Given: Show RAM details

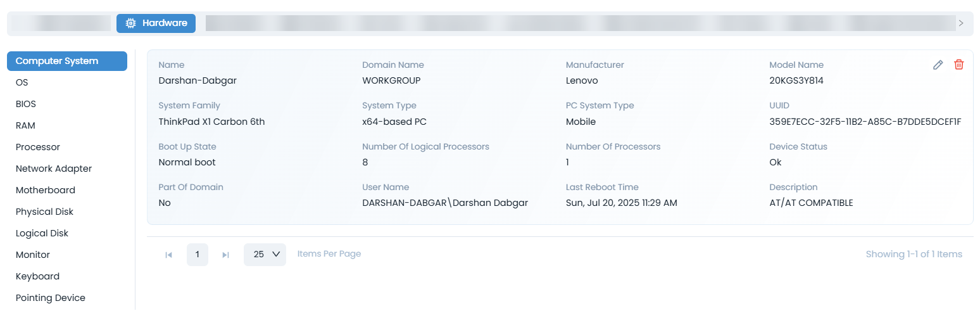Looking at the screenshot, I should [25, 126].
